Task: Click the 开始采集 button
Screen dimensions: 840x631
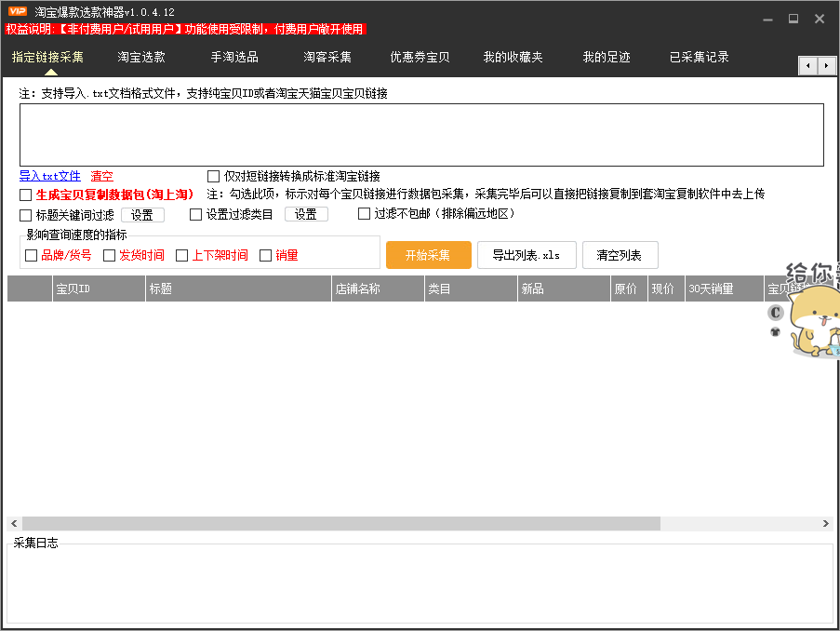Action: point(428,254)
